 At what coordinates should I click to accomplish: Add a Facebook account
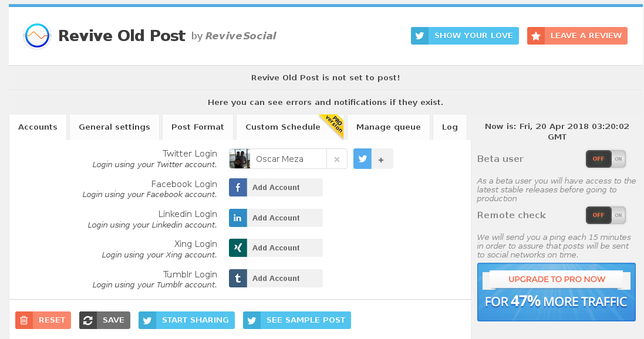point(276,188)
